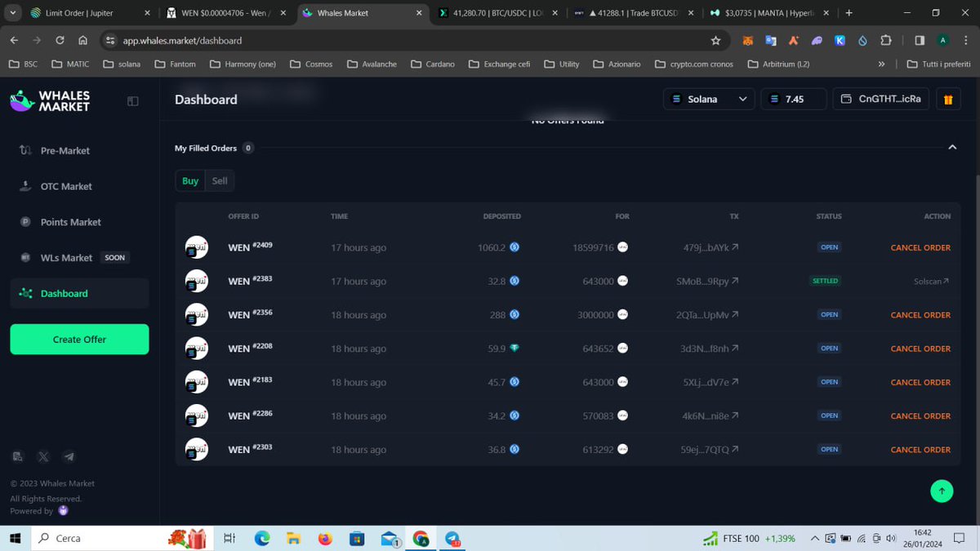The image size is (980, 551).
Task: Click the Whales Market logo
Action: point(50,100)
